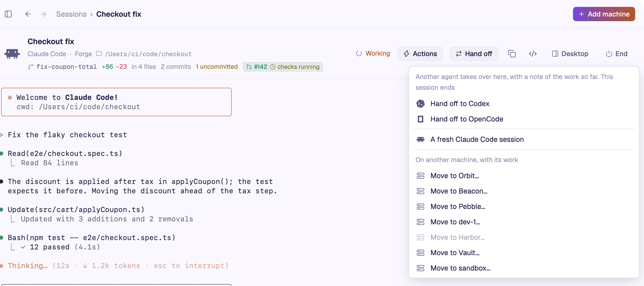644x286 pixels.
Task: Click the machine icon beside Move to dev-1
Action: click(421, 222)
